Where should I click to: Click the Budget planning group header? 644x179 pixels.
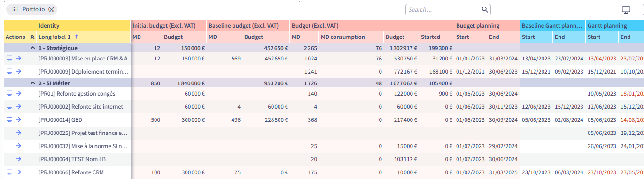477,26
